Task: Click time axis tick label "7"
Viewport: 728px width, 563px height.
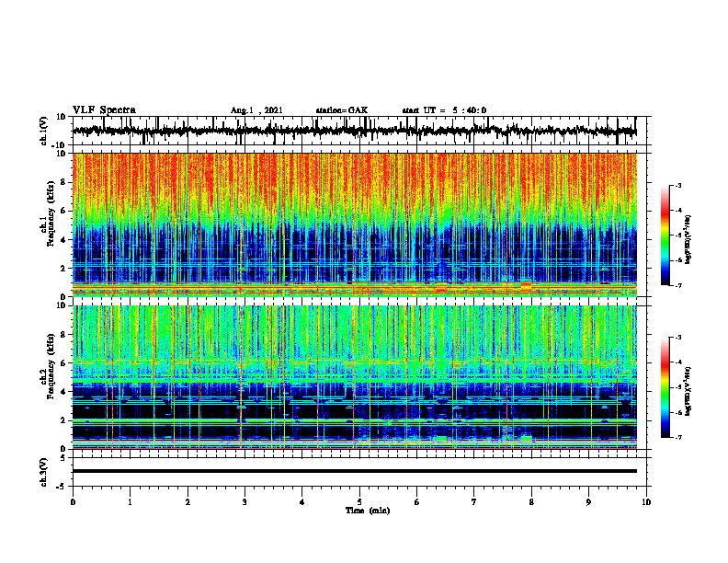Action: pos(474,502)
